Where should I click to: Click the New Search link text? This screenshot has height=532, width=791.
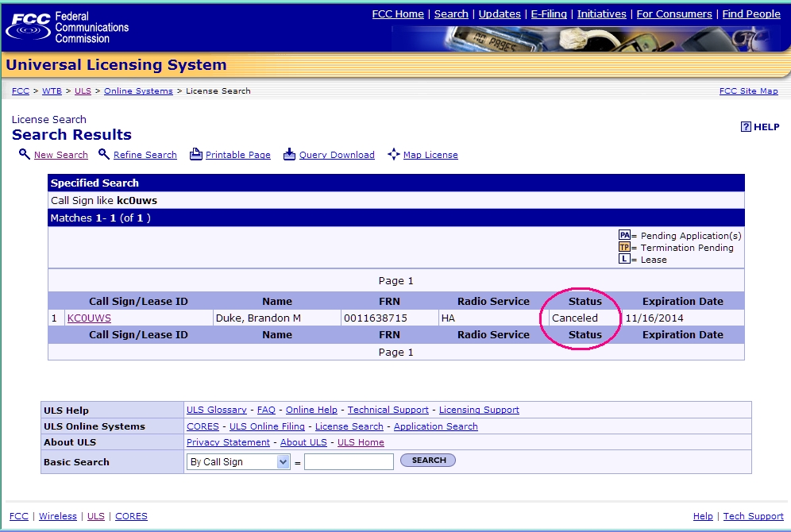61,155
